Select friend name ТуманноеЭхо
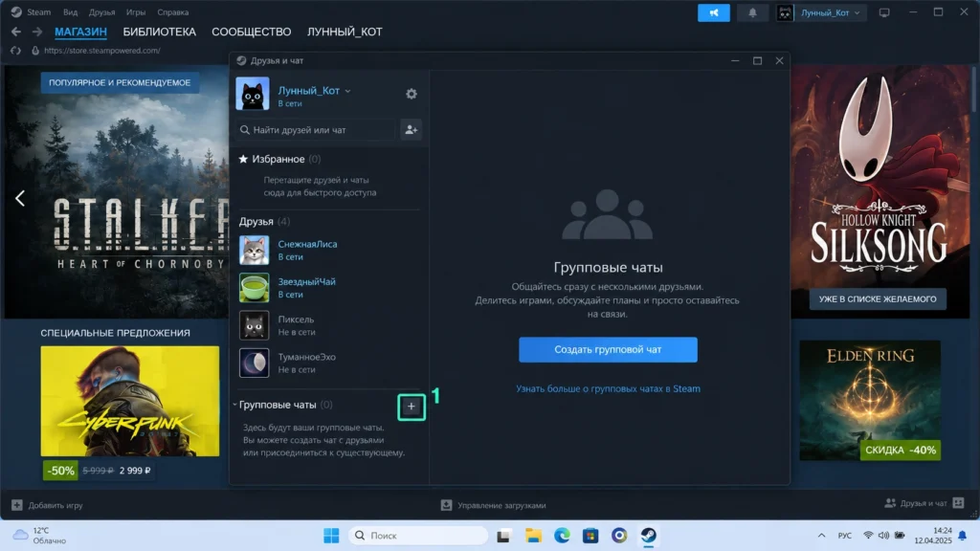 point(307,358)
